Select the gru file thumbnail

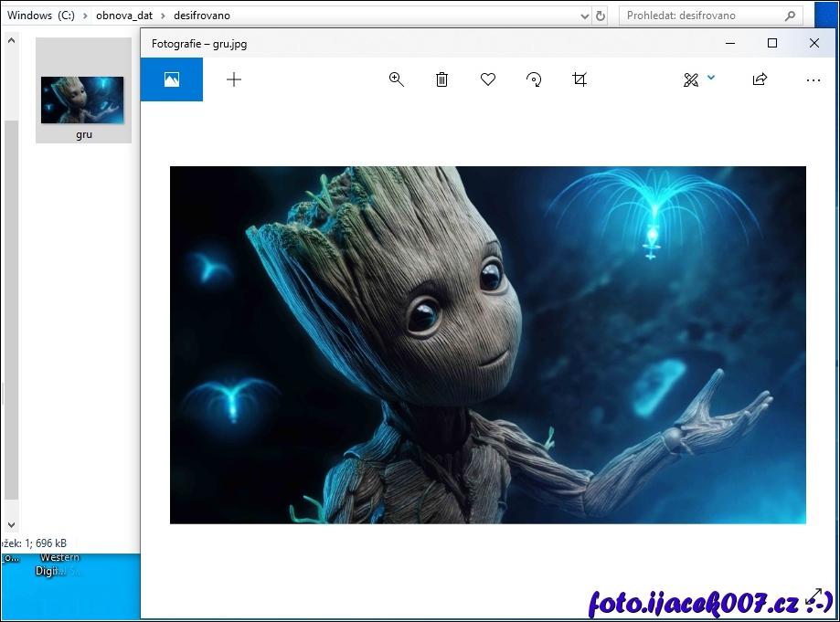pos(82,100)
